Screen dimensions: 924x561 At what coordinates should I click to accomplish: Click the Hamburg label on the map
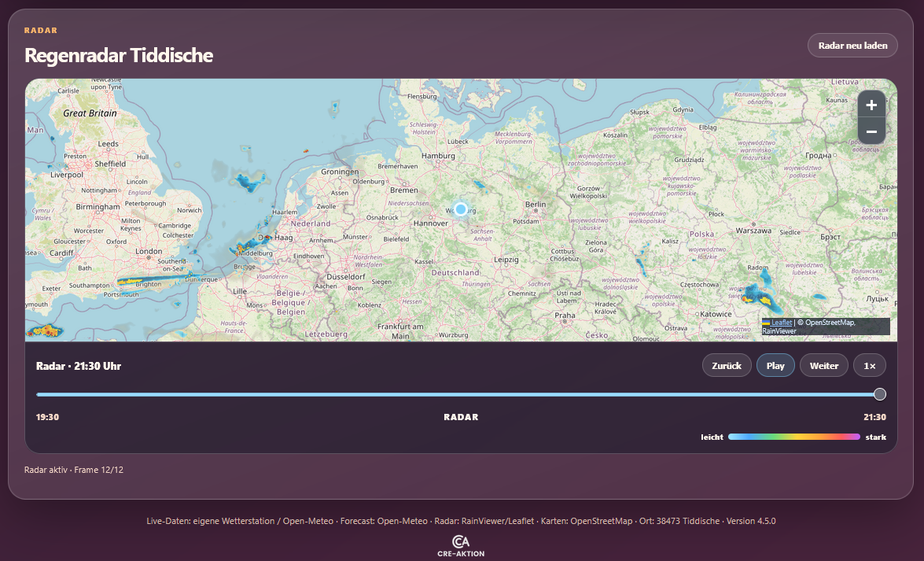(x=439, y=156)
